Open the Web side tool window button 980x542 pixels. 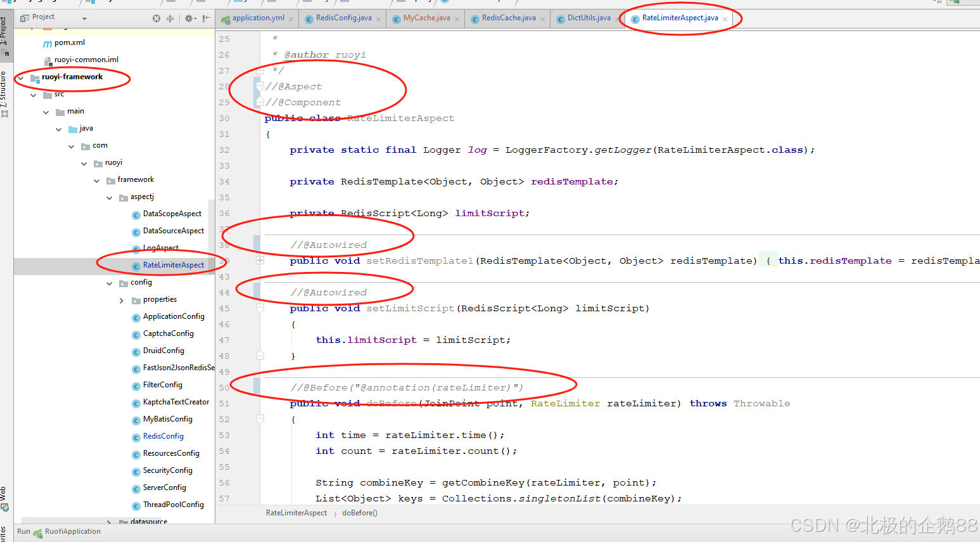[x=4, y=499]
